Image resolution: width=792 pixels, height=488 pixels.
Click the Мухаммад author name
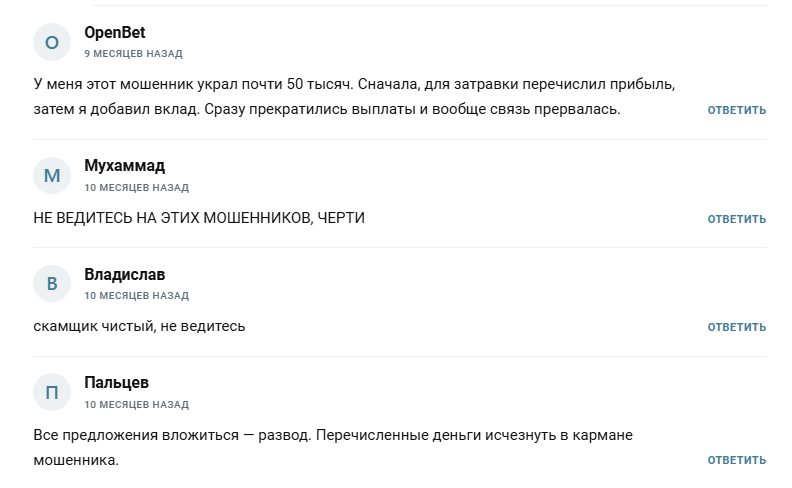coord(125,165)
